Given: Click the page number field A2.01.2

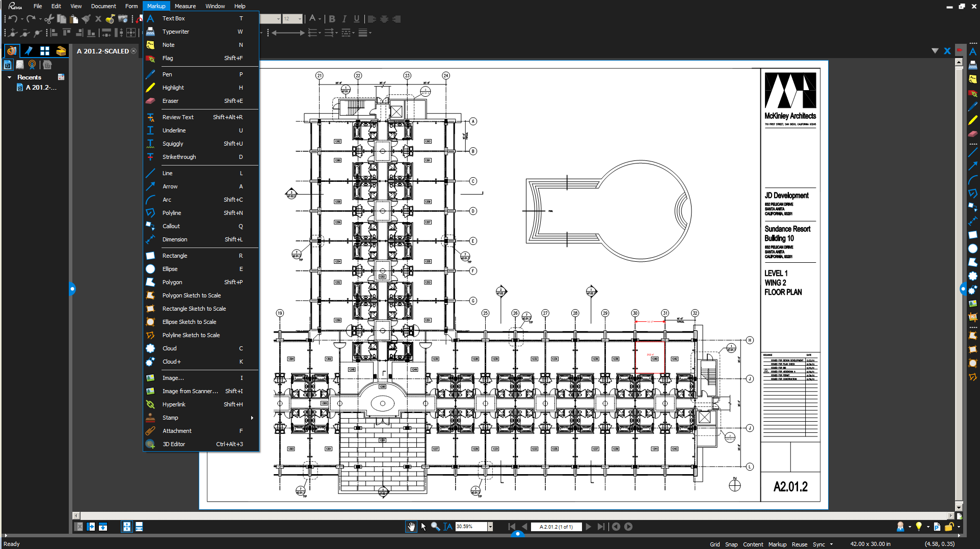Looking at the screenshot, I should pyautogui.click(x=556, y=527).
